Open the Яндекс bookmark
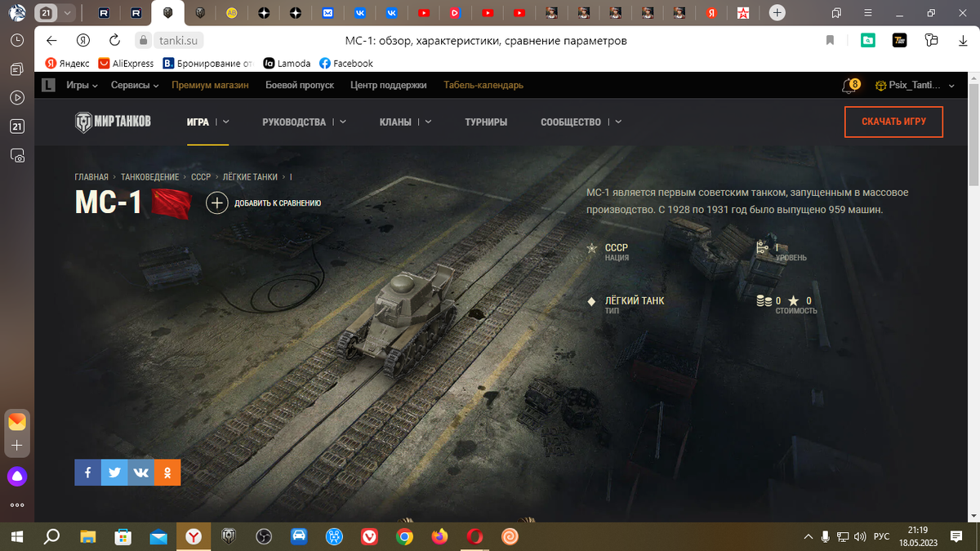Screen dimensions: 980x551 (67, 63)
